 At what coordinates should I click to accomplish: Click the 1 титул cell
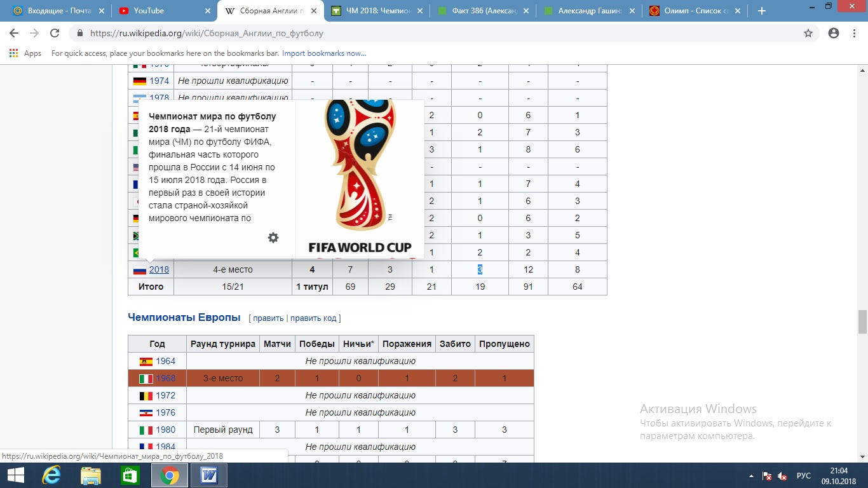coord(312,287)
